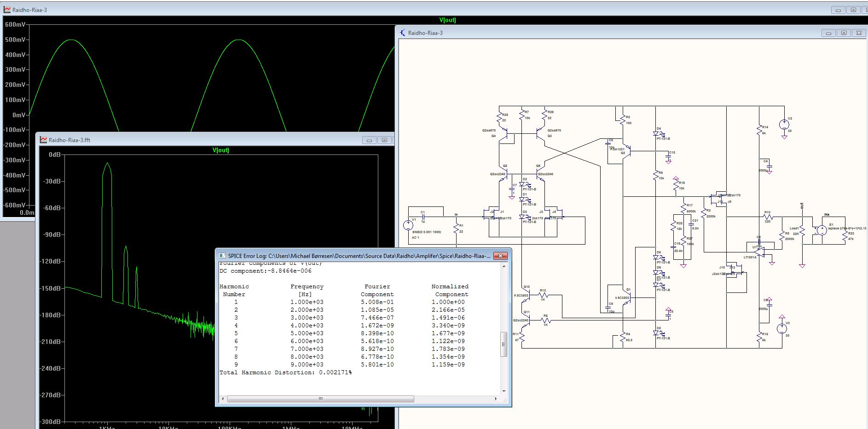Click the waveform window's Raidho-Riaa-3 title icon
This screenshot has height=429, width=868.
[7, 10]
